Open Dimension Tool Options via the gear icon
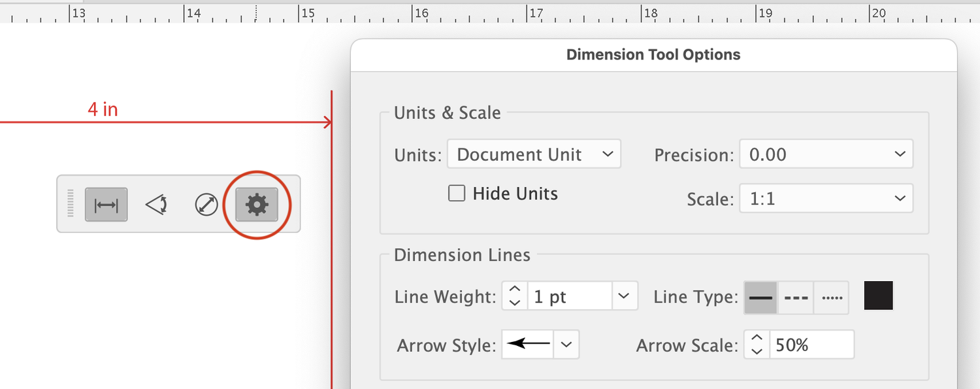Screen dimensions: 980x389 pyautogui.click(x=257, y=204)
